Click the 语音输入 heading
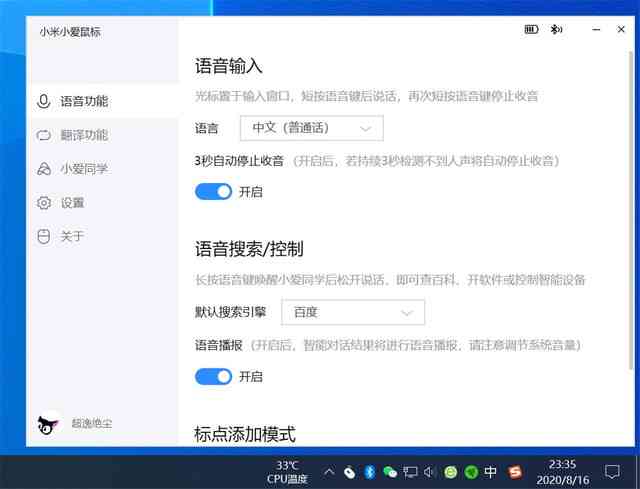Viewport: 640px width, 489px height. [x=229, y=66]
